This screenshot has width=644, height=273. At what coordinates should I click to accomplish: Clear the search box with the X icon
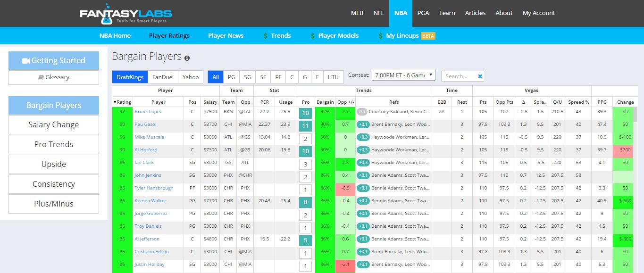(x=480, y=76)
